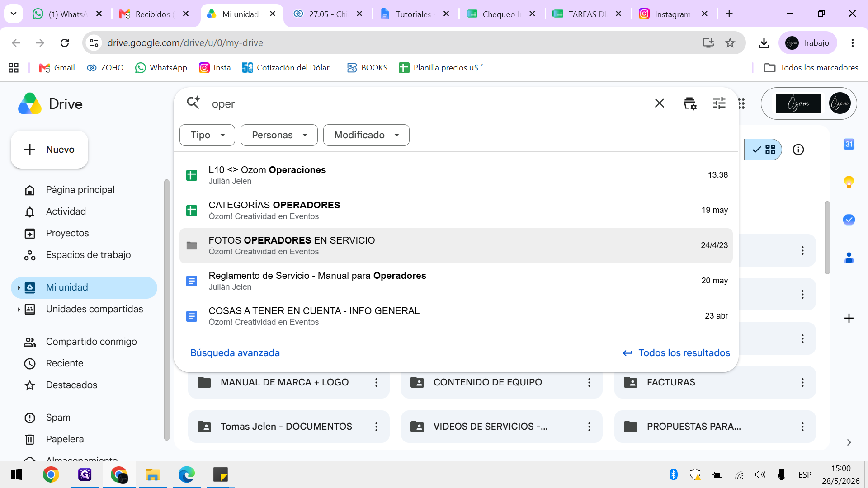The image size is (868, 488).
Task: Open the Trabajo profile button
Action: (x=808, y=43)
